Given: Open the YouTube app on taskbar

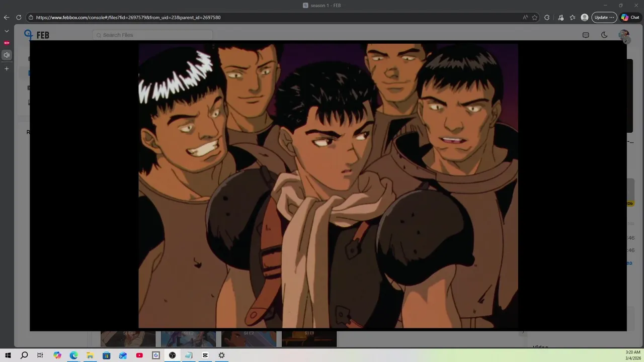Looking at the screenshot, I should click(x=139, y=355).
